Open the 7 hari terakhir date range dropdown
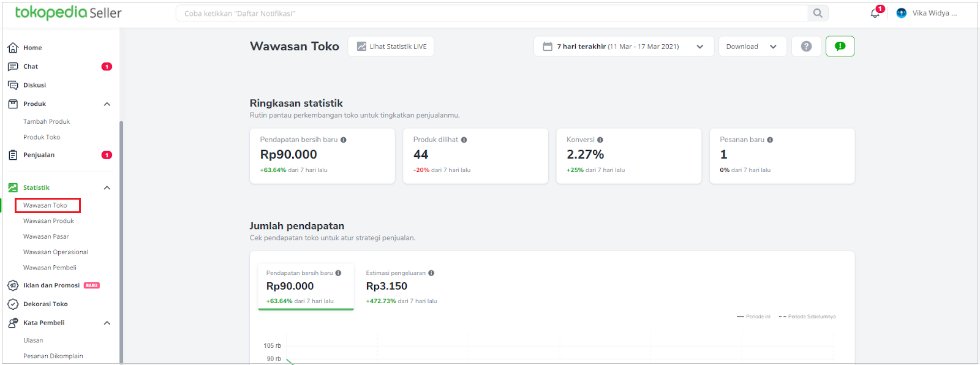 pyautogui.click(x=624, y=47)
